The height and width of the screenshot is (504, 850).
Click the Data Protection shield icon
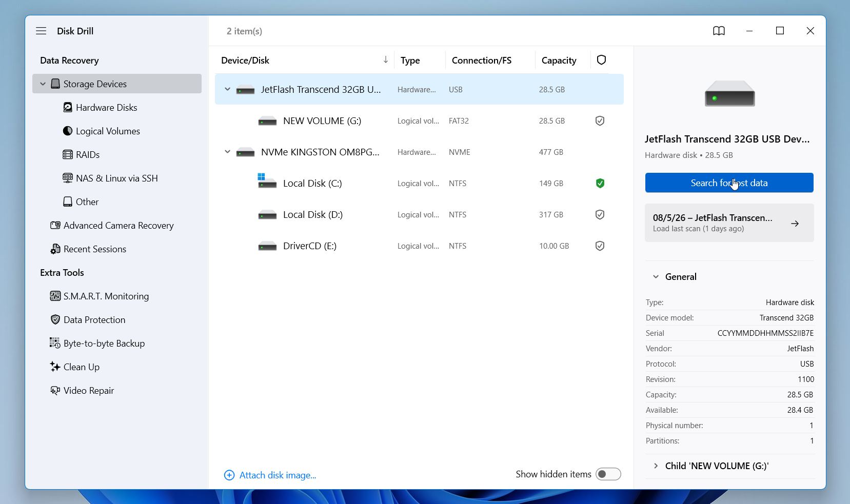(x=55, y=319)
